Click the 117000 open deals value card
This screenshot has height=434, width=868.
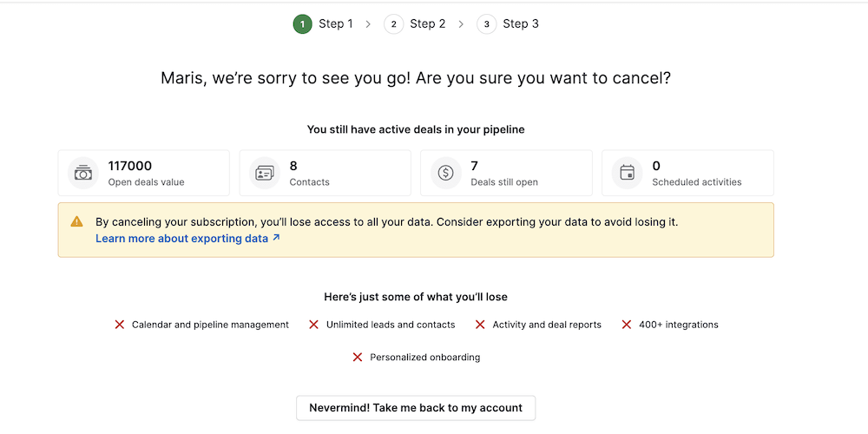click(x=144, y=174)
